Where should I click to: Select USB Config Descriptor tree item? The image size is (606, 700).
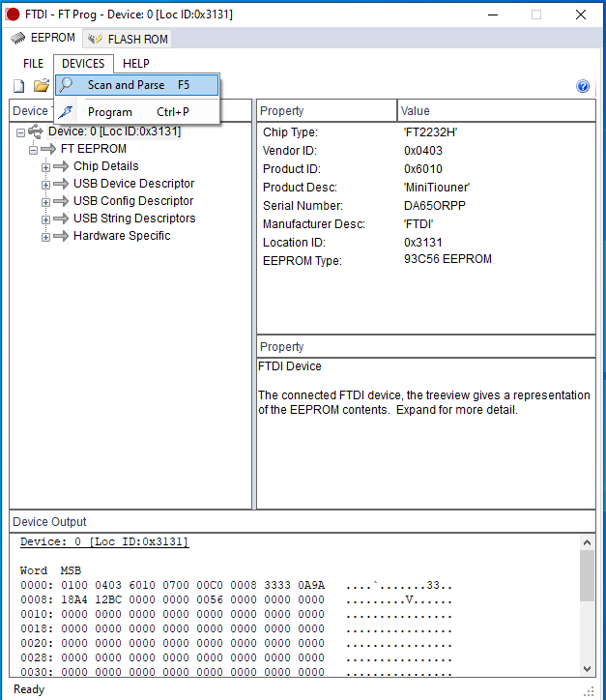[x=133, y=201]
